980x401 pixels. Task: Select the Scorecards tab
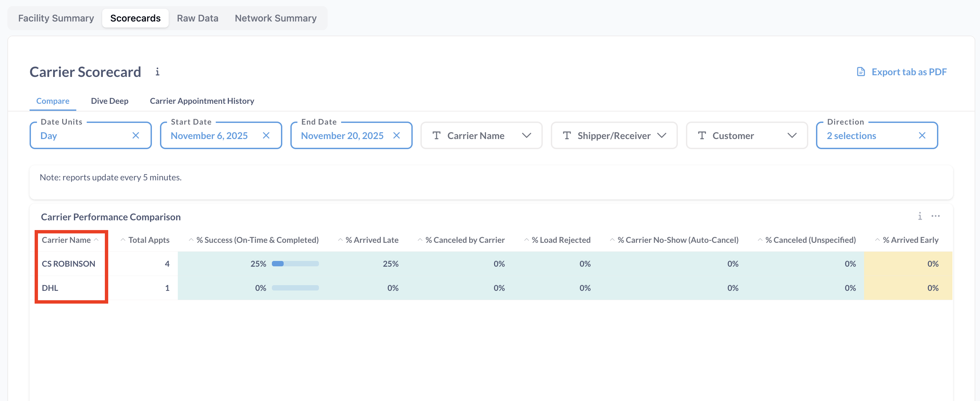pos(135,18)
